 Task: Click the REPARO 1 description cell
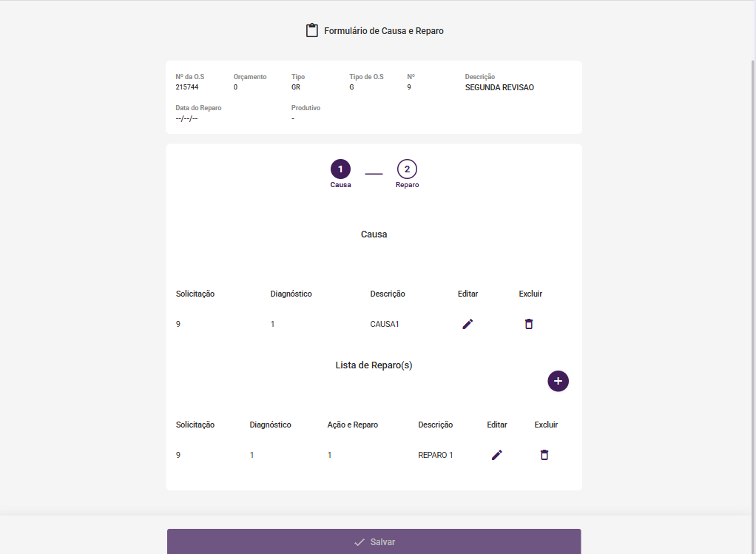[436, 455]
